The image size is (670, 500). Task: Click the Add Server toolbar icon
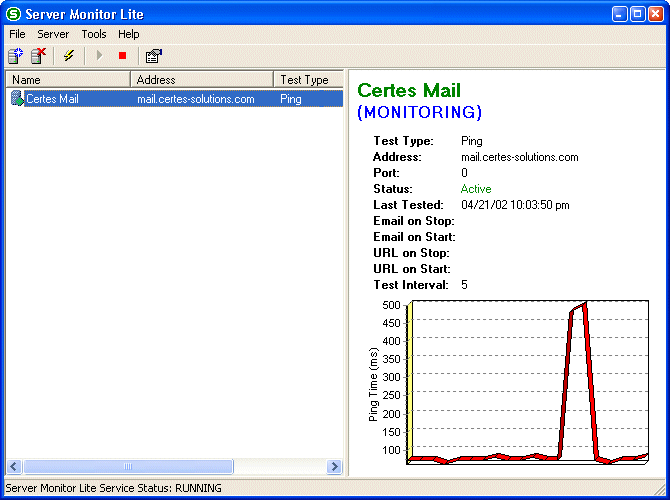15,56
